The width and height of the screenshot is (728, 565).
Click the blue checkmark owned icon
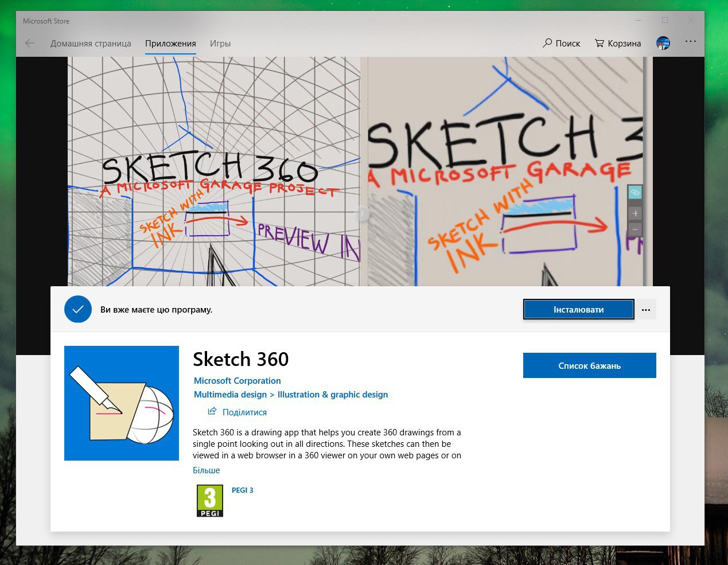(x=78, y=309)
